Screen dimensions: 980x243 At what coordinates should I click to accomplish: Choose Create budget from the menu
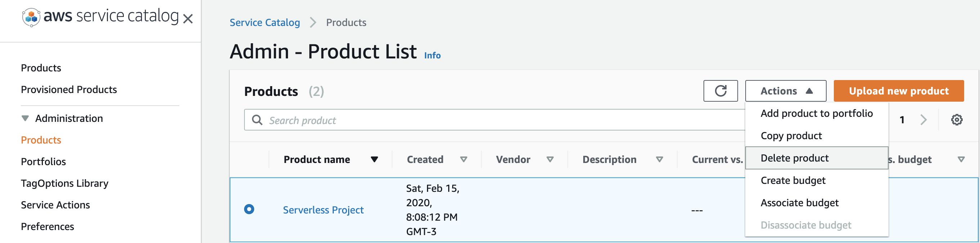pos(817,180)
